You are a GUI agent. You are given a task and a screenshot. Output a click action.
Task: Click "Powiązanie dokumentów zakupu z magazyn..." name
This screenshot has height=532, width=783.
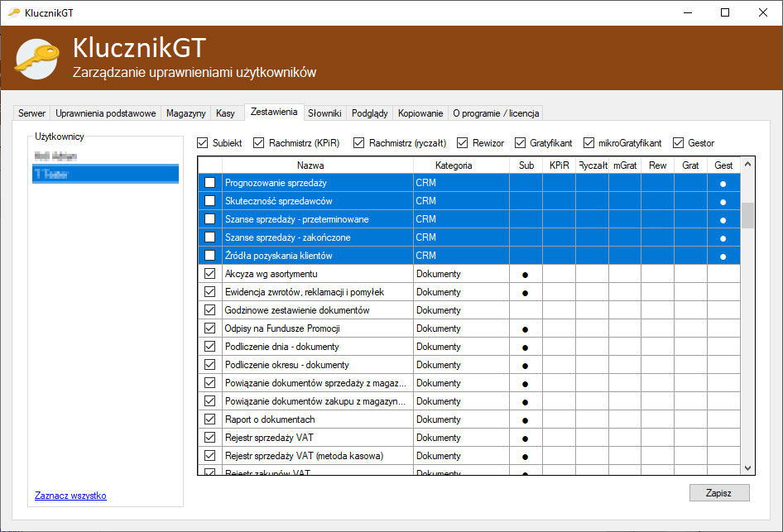point(315,401)
